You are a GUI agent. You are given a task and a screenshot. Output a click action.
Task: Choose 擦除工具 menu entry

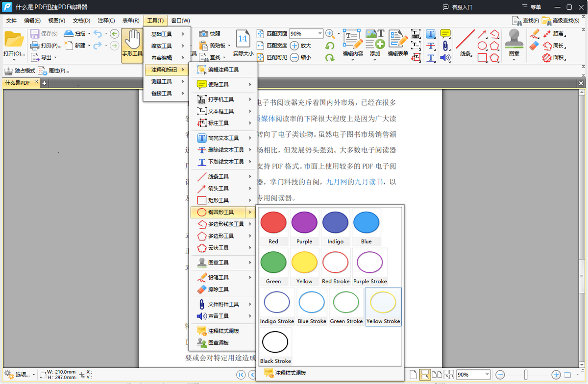pyautogui.click(x=223, y=289)
